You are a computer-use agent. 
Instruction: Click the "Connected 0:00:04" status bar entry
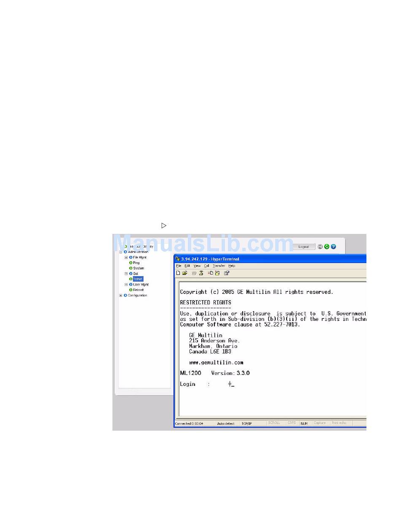click(189, 423)
